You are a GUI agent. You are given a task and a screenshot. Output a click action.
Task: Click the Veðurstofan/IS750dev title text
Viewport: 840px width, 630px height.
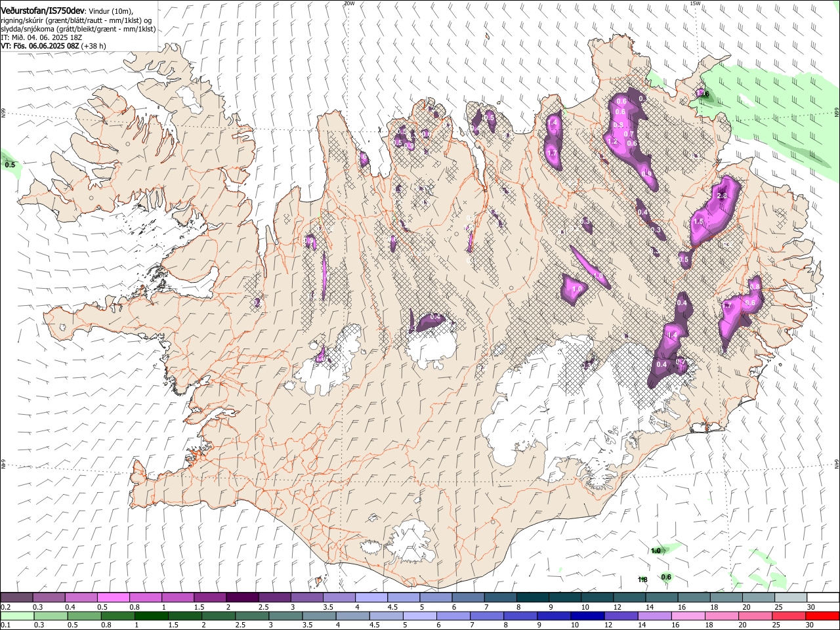[43, 11]
